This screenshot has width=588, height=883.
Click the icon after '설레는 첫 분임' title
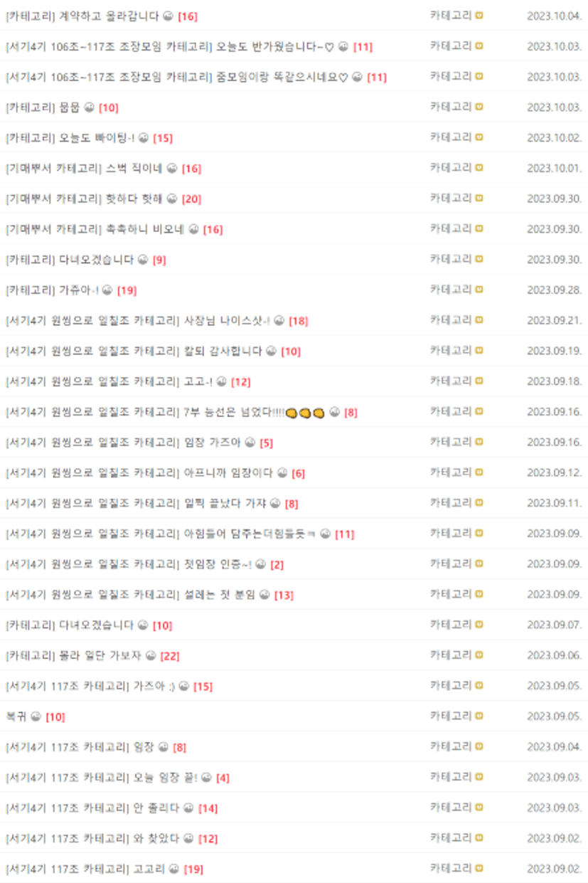pos(264,595)
